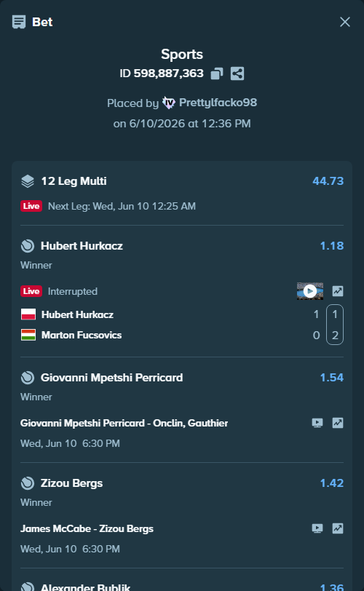This screenshot has width=364, height=591.
Task: Click the 44.73 total multi odds
Action: [x=328, y=181]
